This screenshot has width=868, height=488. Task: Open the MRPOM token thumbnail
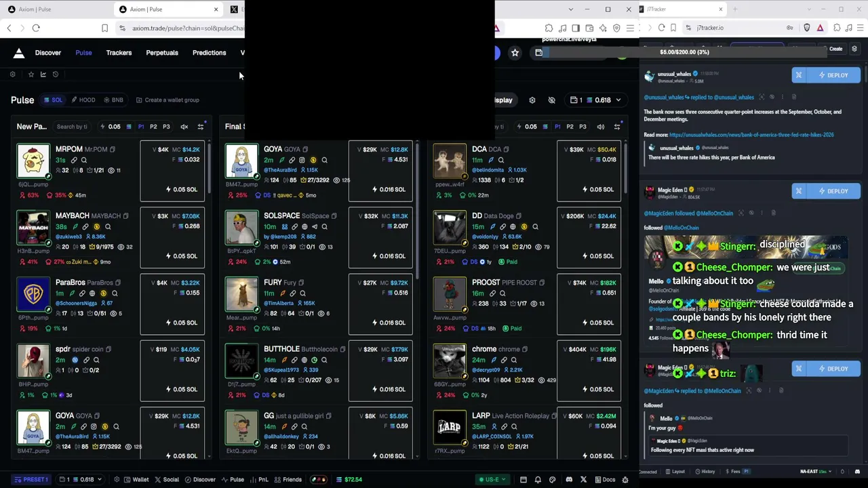coord(33,161)
